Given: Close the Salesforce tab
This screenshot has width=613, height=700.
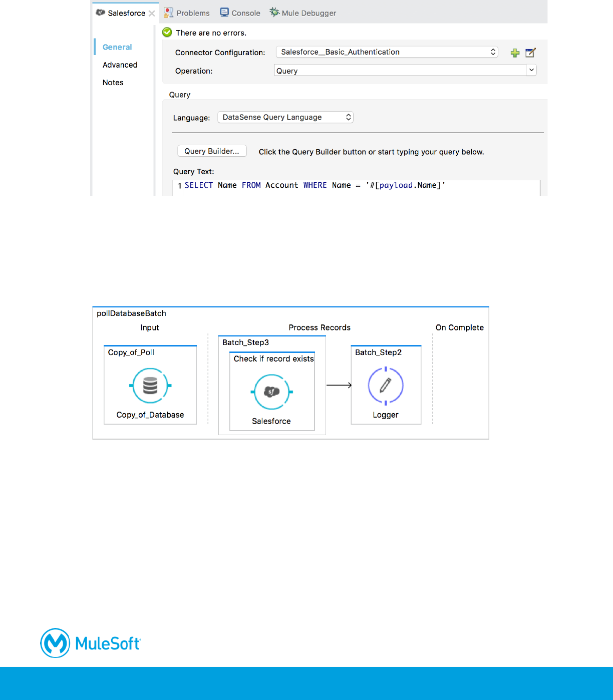Looking at the screenshot, I should (151, 14).
